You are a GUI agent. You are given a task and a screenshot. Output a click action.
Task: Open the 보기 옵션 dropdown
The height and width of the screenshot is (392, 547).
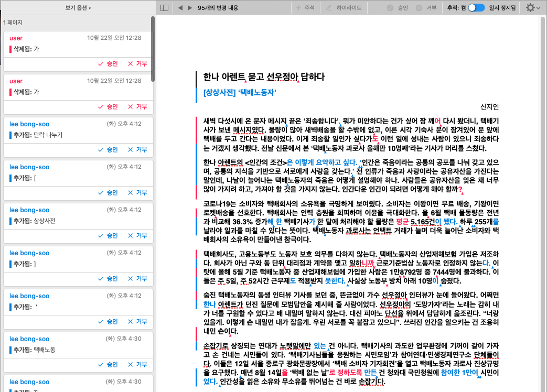(78, 8)
